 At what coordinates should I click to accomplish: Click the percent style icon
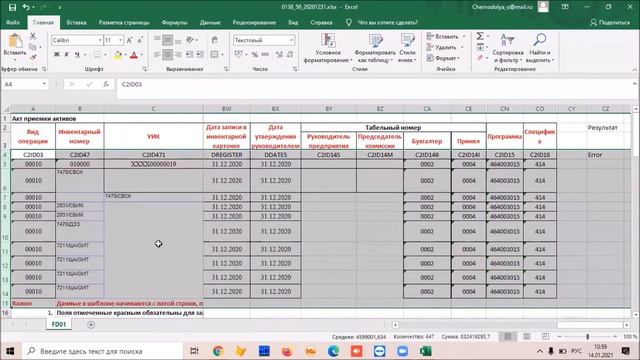[x=255, y=54]
